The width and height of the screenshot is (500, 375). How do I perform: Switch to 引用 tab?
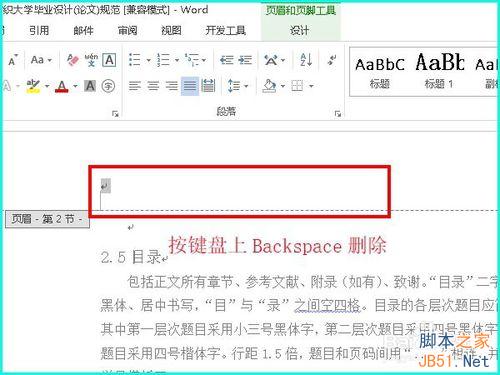39,31
